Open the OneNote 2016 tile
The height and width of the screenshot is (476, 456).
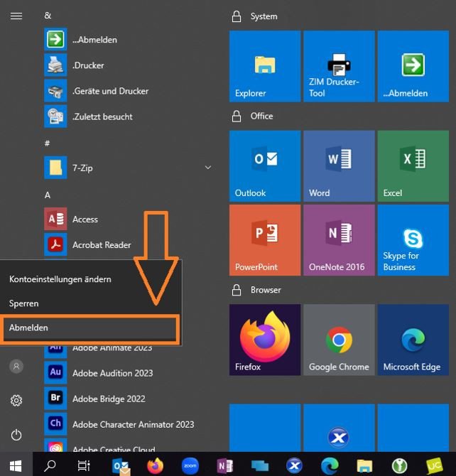click(x=339, y=240)
